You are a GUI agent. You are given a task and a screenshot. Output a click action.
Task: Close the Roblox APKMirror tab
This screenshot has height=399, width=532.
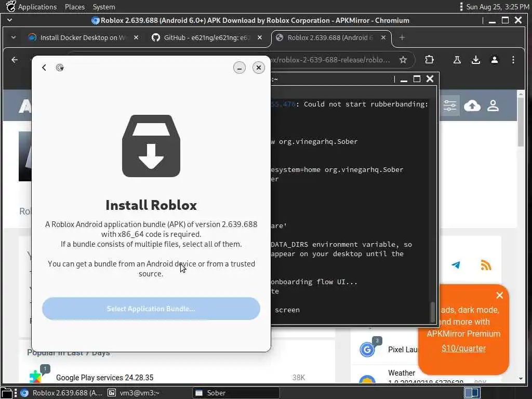coord(383,37)
